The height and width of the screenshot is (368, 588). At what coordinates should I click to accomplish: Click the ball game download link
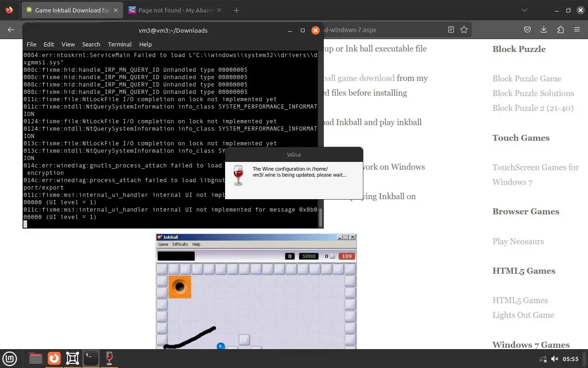(359, 78)
